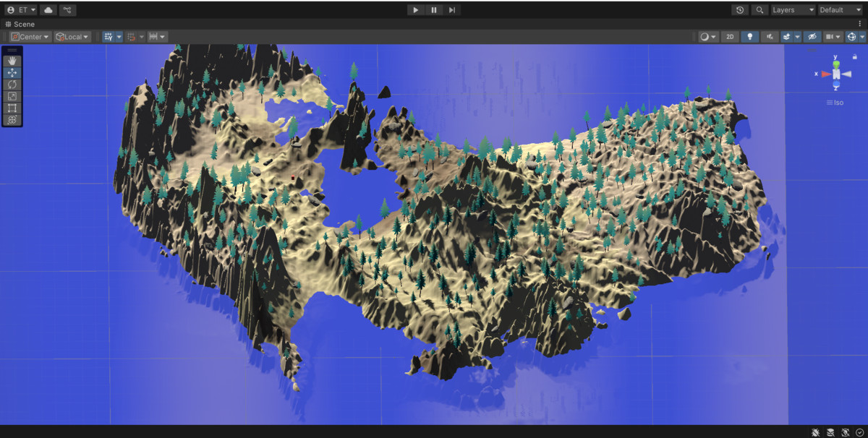Viewport: 868px width, 438px height.
Task: Click the debugger bug icon in status bar
Action: pyautogui.click(x=815, y=432)
